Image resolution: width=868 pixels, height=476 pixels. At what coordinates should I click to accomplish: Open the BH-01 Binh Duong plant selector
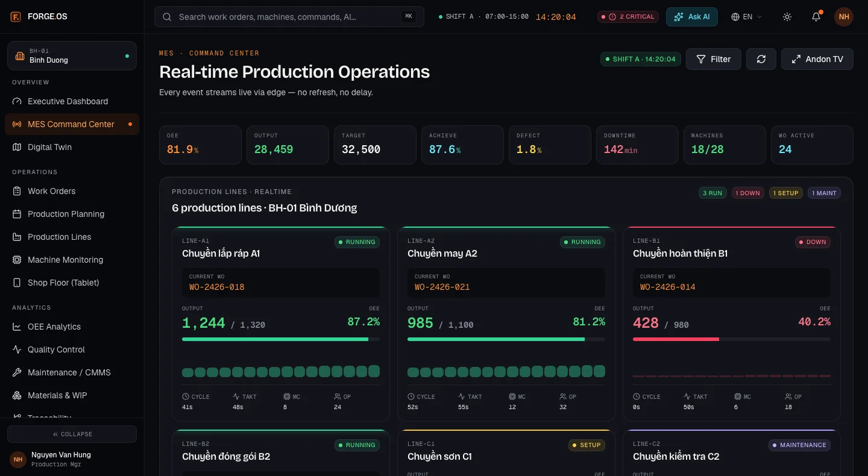click(x=72, y=55)
